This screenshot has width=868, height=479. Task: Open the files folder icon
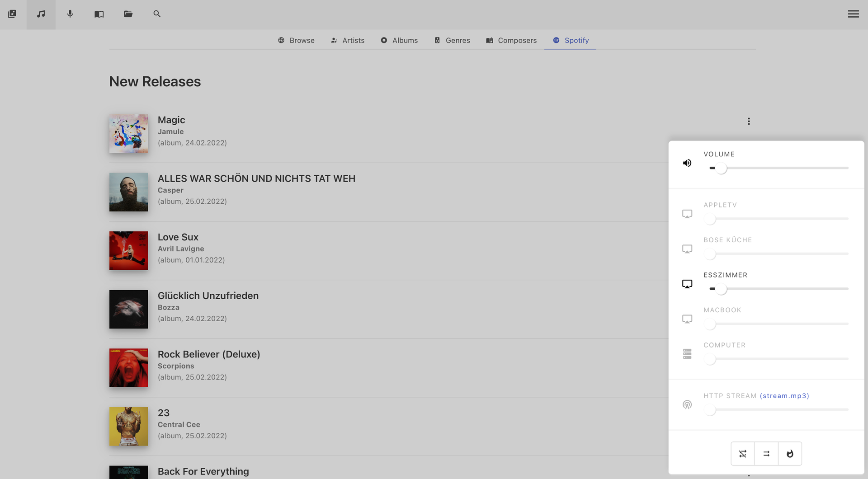128,14
